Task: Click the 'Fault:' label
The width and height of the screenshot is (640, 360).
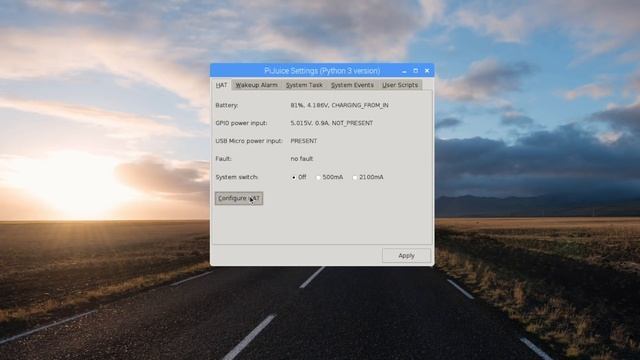Action: (223, 159)
